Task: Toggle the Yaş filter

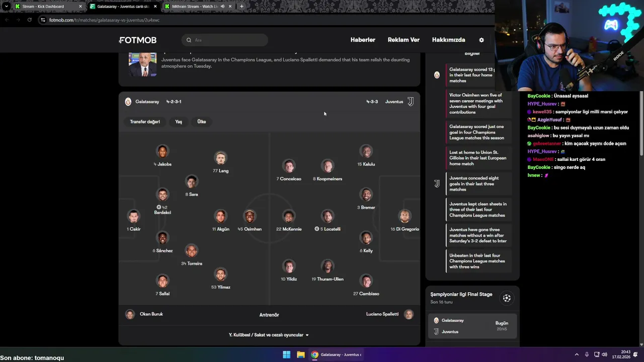Action: pos(179,122)
